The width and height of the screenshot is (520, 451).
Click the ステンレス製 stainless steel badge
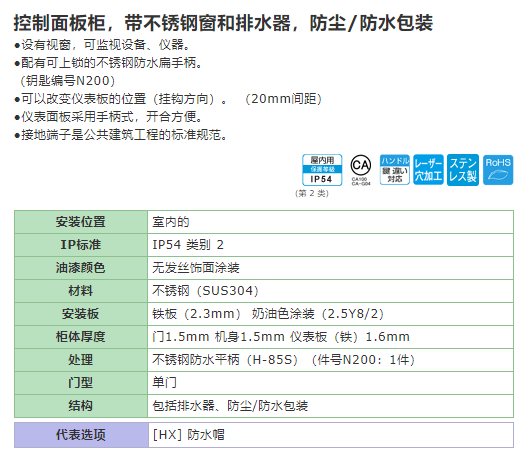coord(463,170)
